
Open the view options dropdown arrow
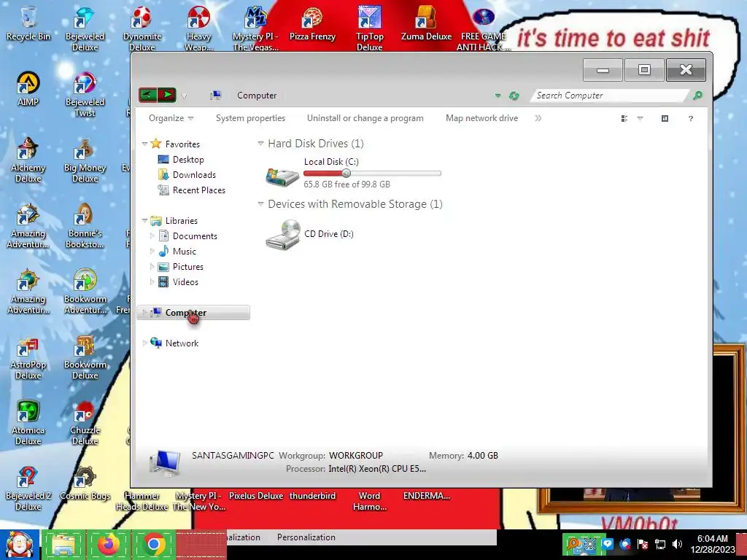[x=640, y=119]
